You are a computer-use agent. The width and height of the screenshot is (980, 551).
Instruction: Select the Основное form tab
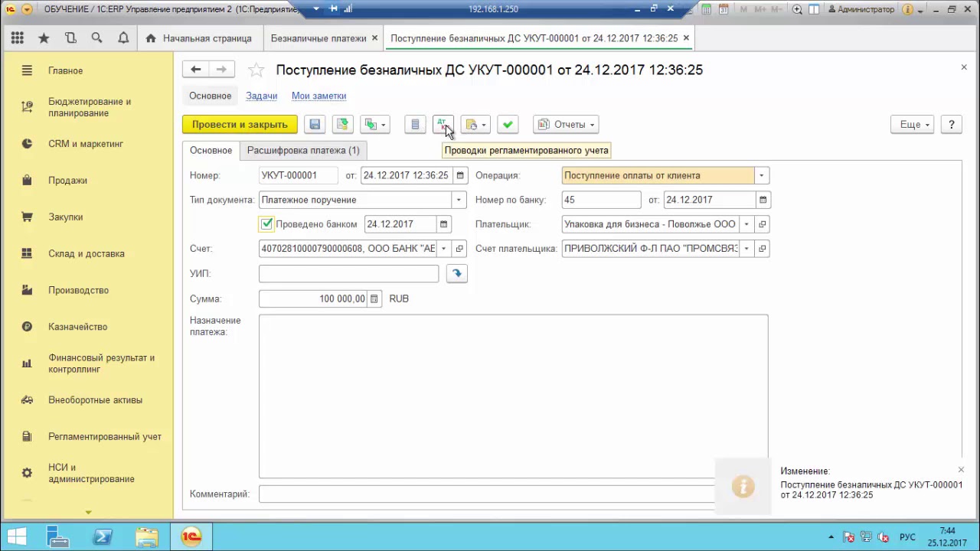coord(211,151)
